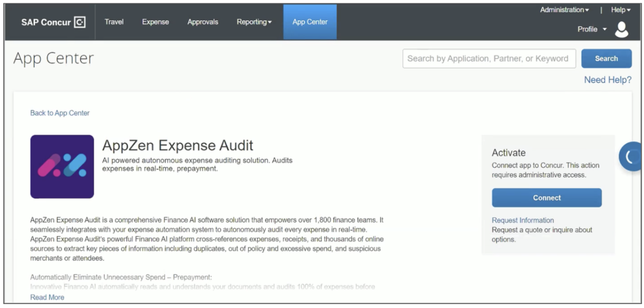Open the blue floating assistant bubble
Screen dimensions: 644x308
pos(630,156)
